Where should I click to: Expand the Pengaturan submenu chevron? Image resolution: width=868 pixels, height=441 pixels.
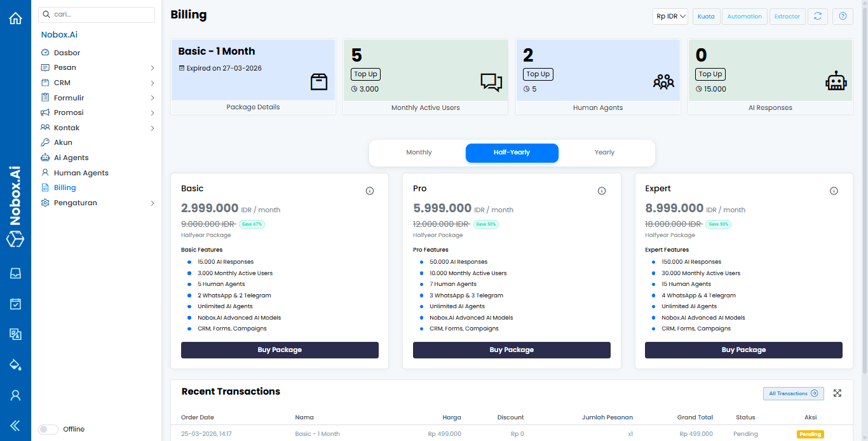(153, 203)
